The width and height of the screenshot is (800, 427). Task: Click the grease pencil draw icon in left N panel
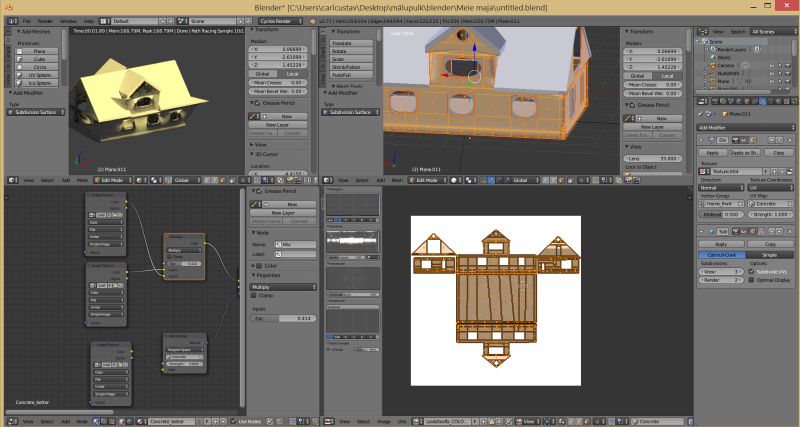253,116
